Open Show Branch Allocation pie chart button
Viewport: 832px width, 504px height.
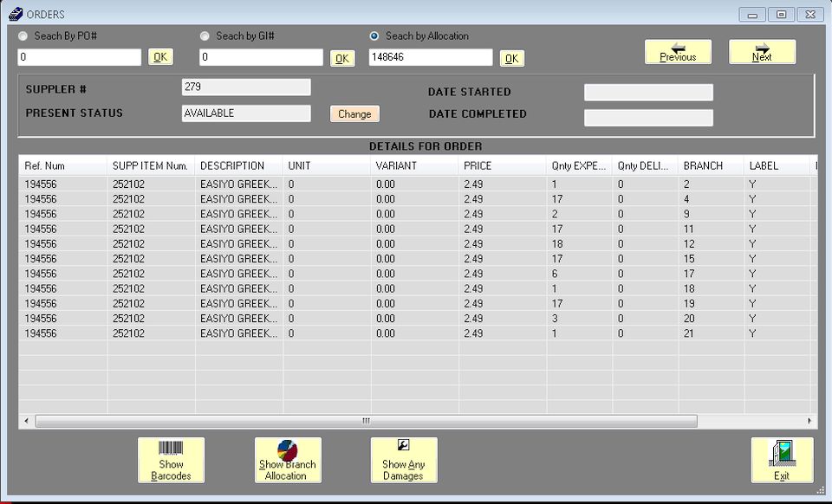tap(287, 460)
